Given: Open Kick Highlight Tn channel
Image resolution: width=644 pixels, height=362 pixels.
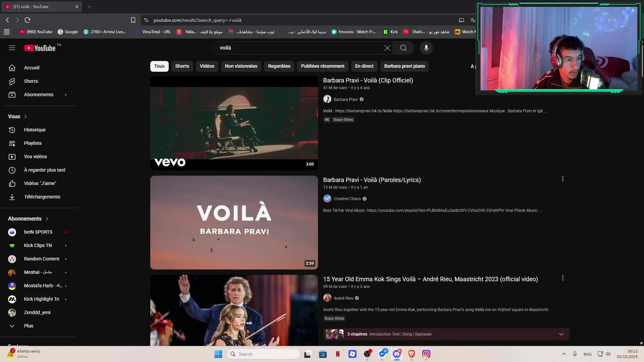Looking at the screenshot, I should [39, 299].
